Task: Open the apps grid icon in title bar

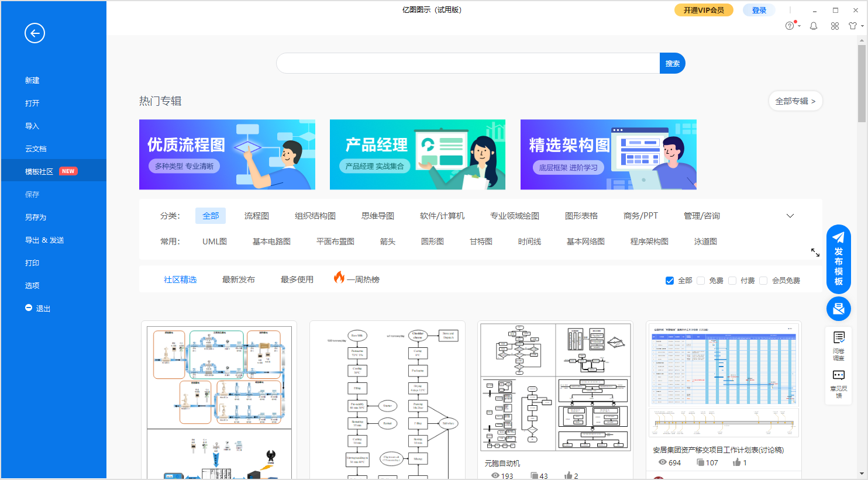Action: tap(835, 26)
